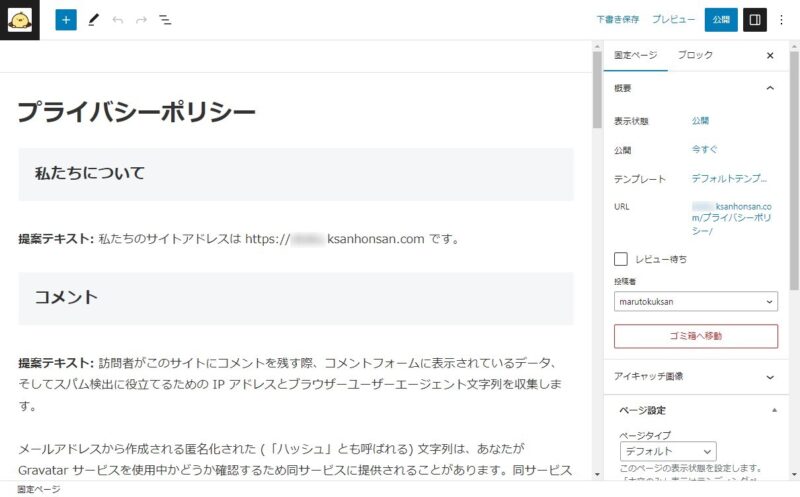This screenshot has height=497, width=800.
Task: Click the site address paragraph text
Action: (x=239, y=239)
